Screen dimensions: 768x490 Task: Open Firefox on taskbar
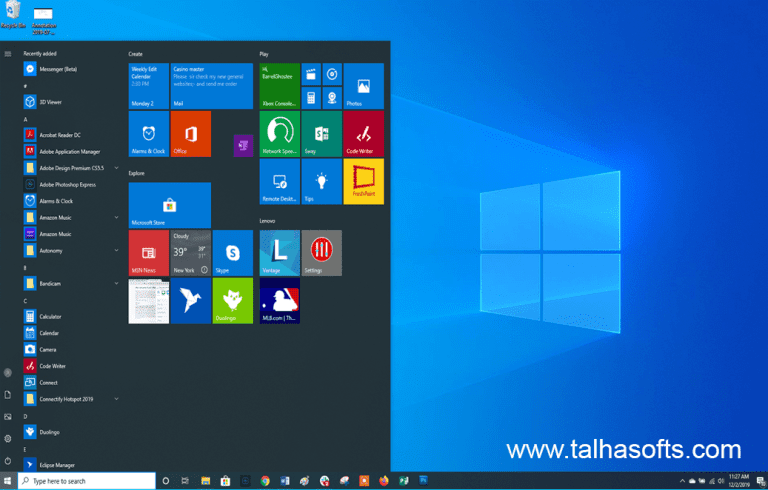[384, 481]
